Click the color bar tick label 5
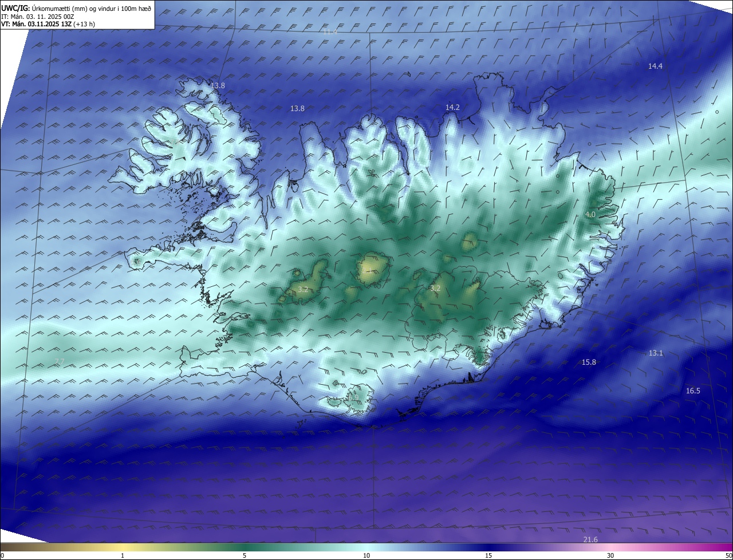The image size is (733, 560). (x=245, y=556)
